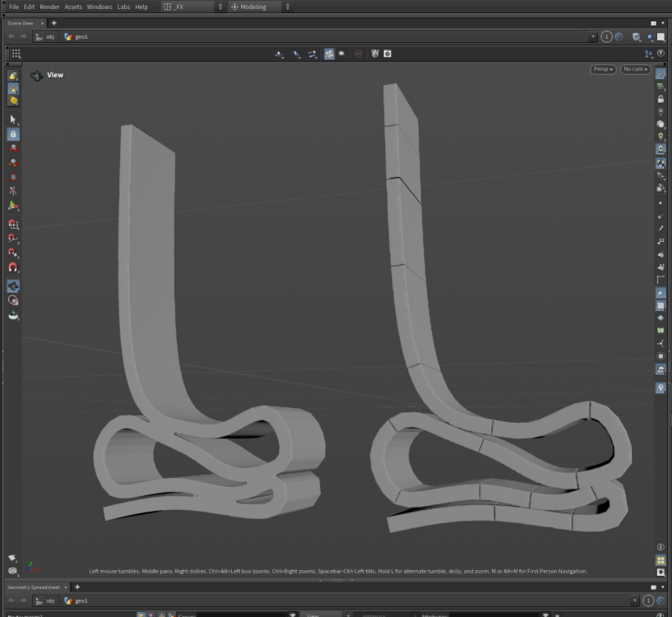672x617 pixels.
Task: Select the arrow Select tool
Action: pos(13,119)
